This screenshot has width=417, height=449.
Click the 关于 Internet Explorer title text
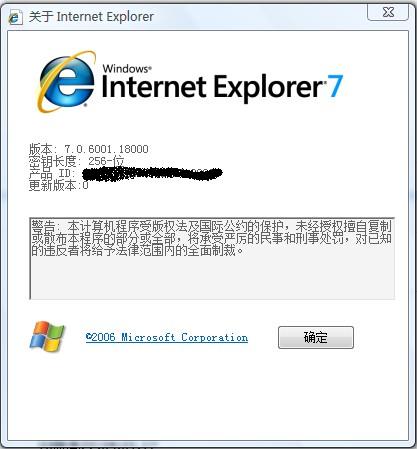pos(91,17)
